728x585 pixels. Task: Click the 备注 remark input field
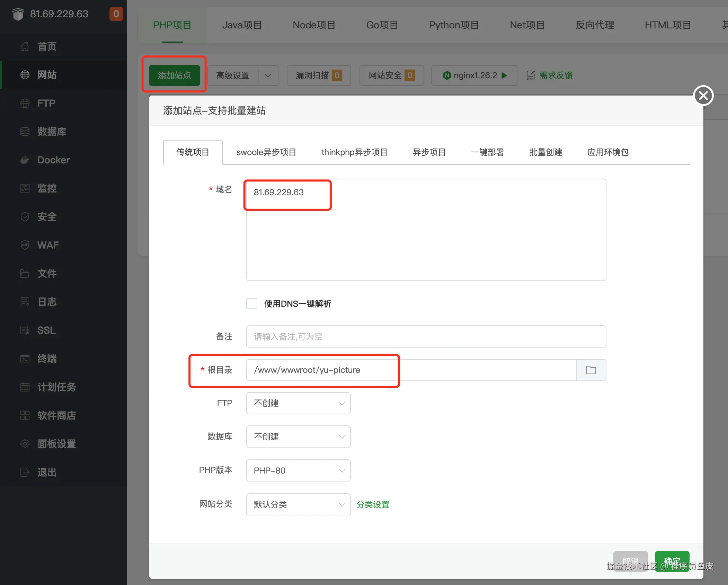(x=426, y=336)
